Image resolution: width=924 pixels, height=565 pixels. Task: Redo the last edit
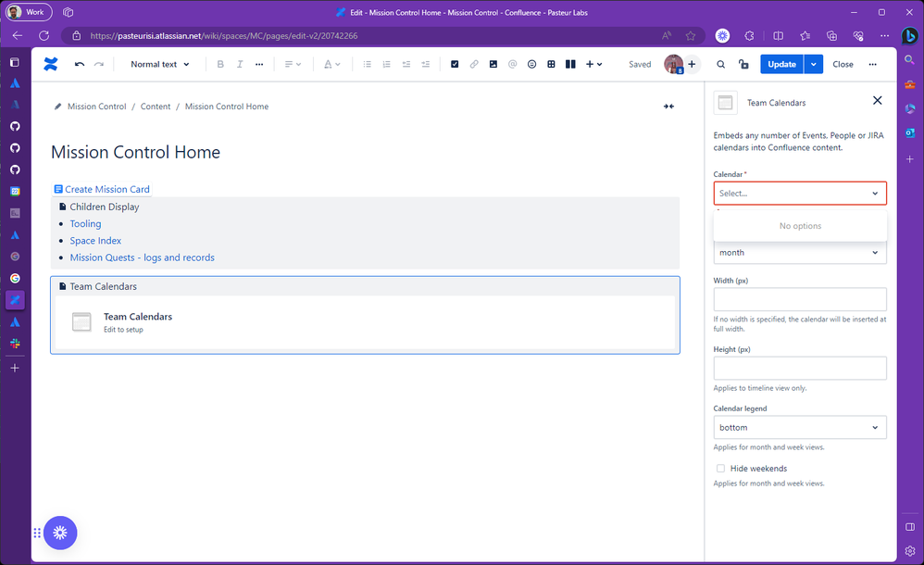point(99,64)
